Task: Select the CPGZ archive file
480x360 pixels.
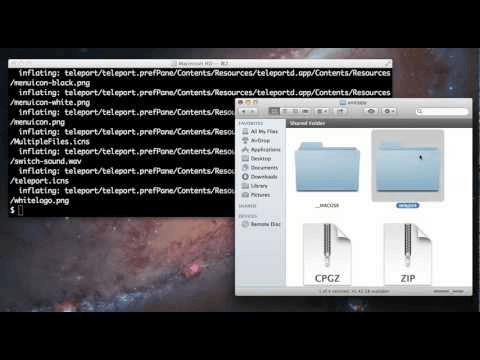Action: [327, 254]
